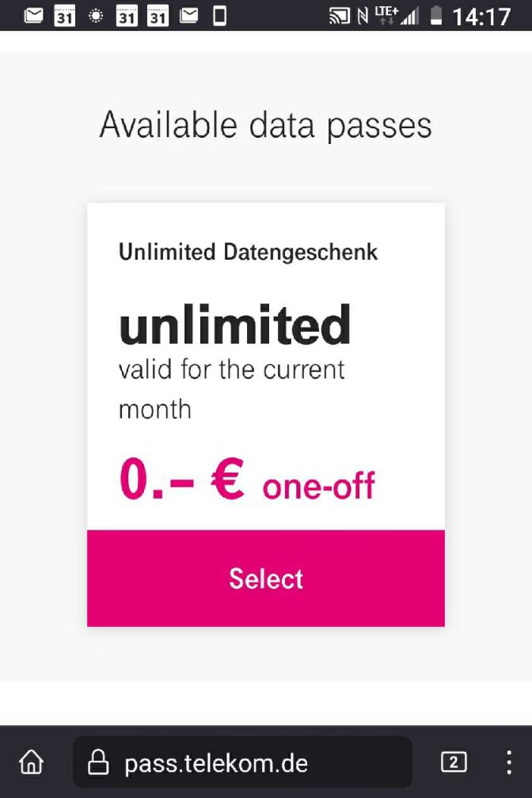Tap the Unlimited Datengeschenk title
The image size is (532, 798).
click(x=248, y=252)
